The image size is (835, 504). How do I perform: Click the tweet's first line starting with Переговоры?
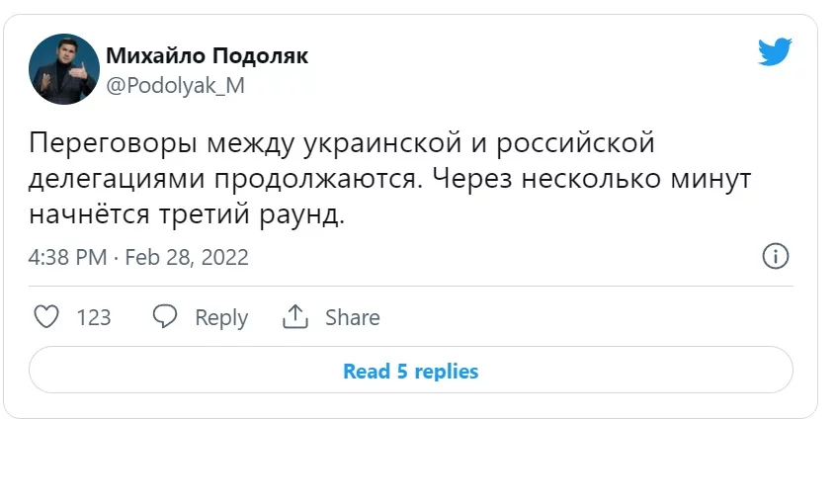coord(342,144)
